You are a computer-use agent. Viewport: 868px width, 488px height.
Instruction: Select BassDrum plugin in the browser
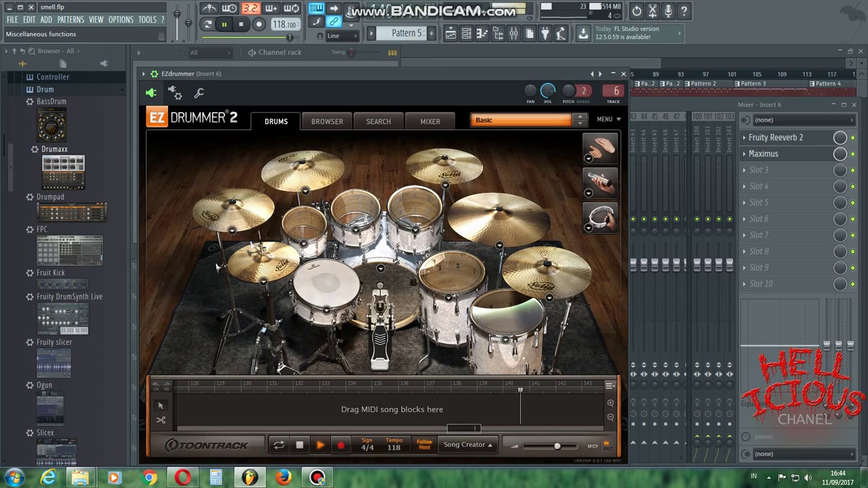pyautogui.click(x=51, y=102)
